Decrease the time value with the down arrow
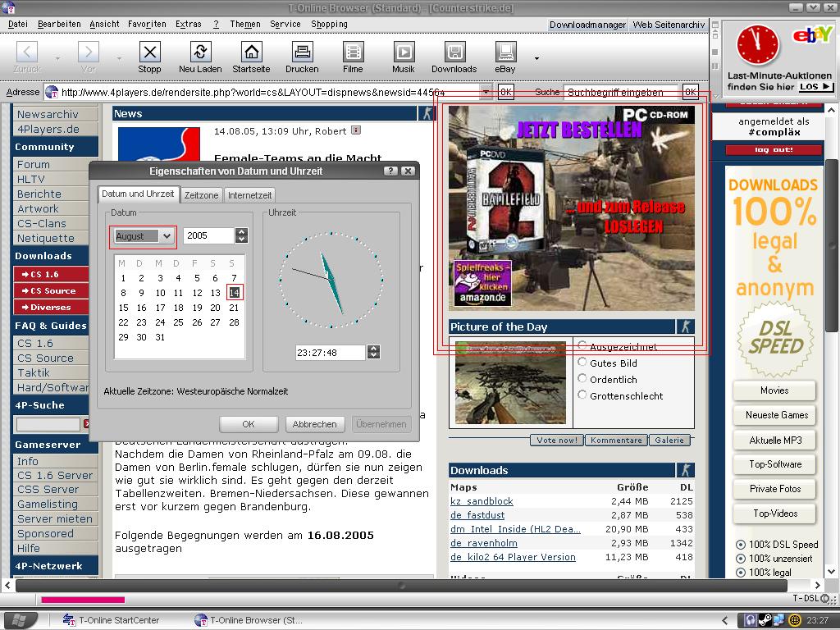 (x=374, y=355)
